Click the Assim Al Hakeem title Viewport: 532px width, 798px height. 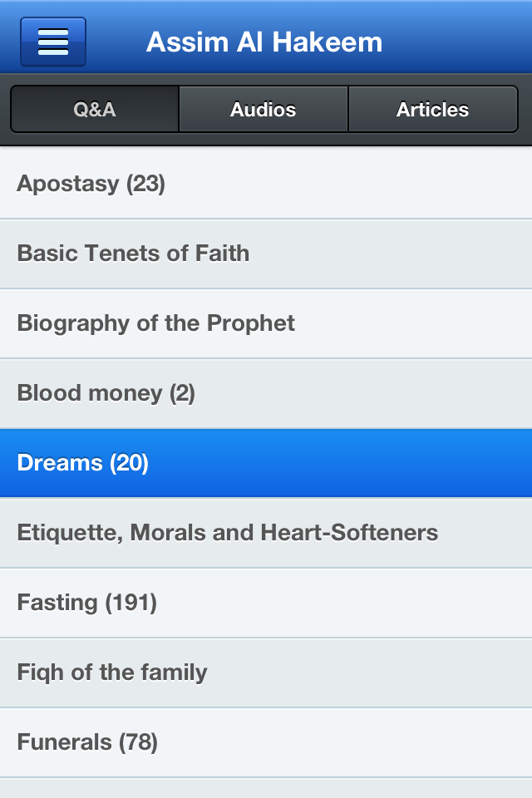click(264, 42)
